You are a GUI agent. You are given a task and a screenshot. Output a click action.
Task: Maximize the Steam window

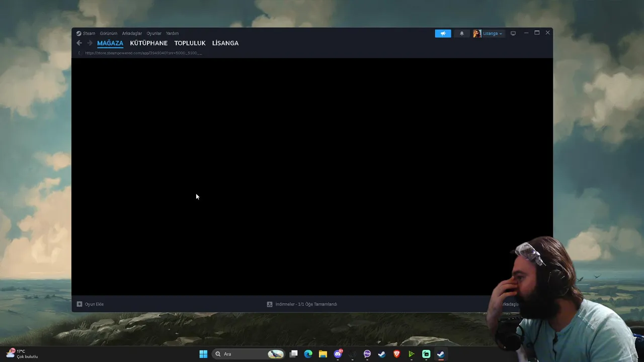click(x=537, y=33)
